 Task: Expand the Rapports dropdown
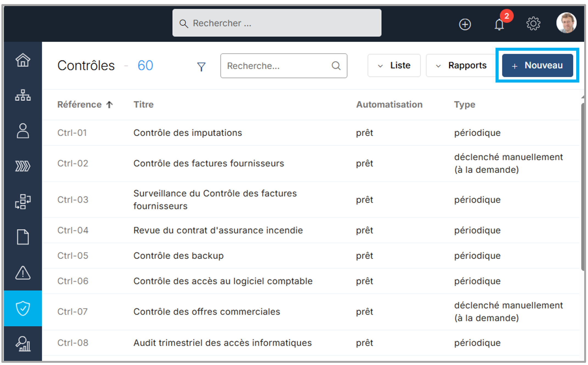pyautogui.click(x=461, y=66)
